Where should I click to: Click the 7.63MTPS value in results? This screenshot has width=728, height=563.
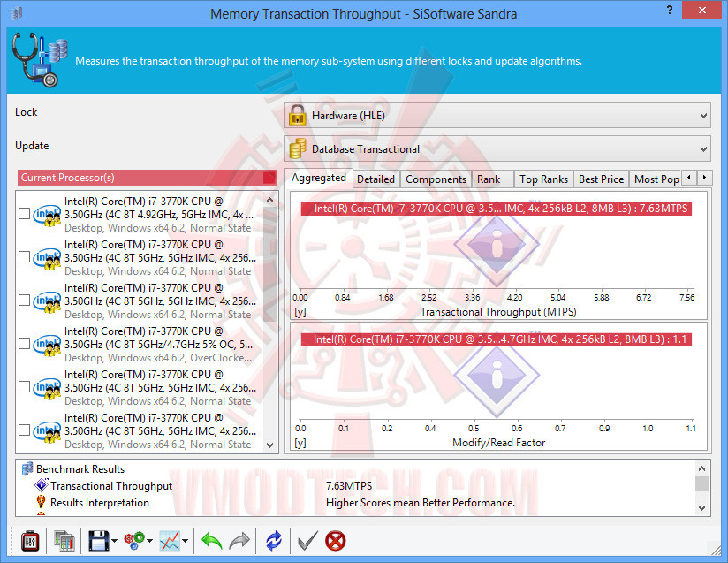point(349,486)
